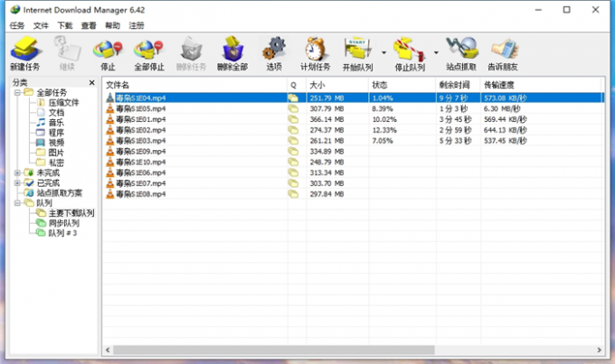Select the 毒枭S1E04.mp4 download row

click(x=354, y=98)
